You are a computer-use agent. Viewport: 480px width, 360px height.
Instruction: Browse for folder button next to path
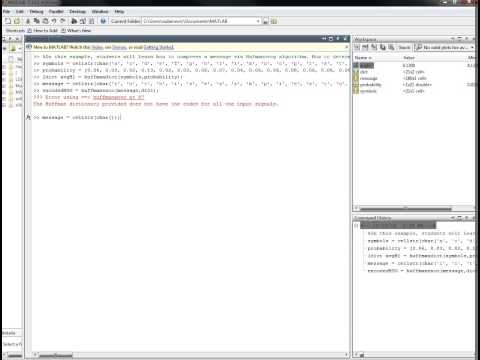coord(266,21)
